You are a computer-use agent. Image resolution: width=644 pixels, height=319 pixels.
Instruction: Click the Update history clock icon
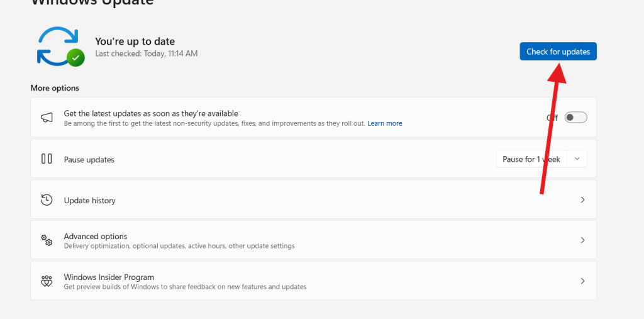point(47,200)
